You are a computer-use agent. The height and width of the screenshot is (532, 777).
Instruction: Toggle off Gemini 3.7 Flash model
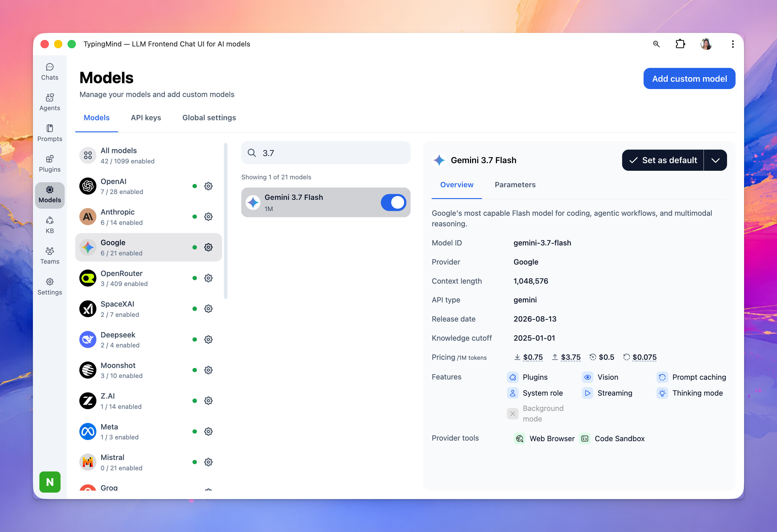[x=393, y=202]
